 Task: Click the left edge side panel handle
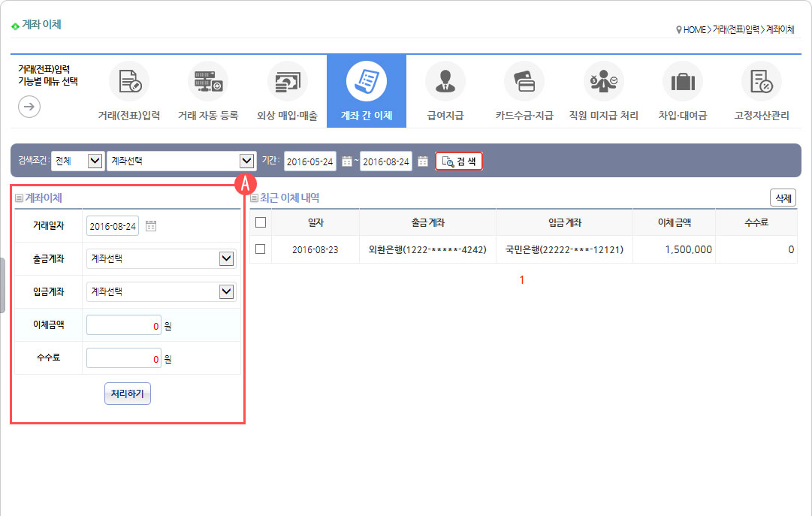point(2,285)
